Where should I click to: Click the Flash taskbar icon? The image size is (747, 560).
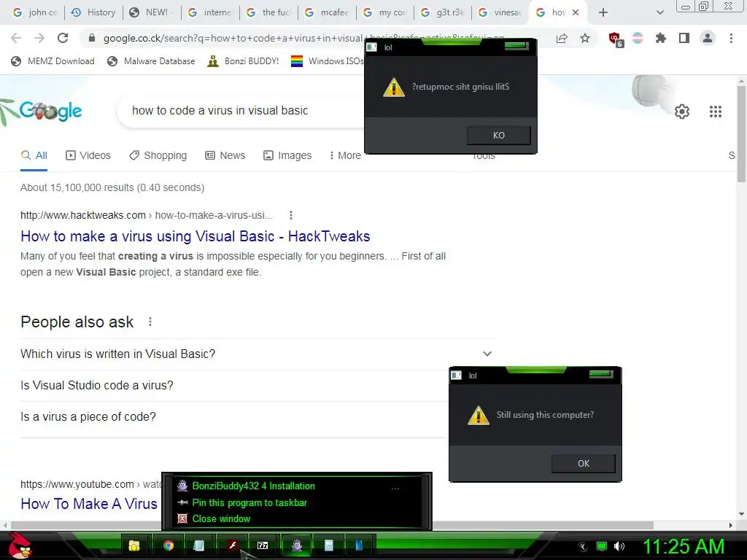pos(232,545)
